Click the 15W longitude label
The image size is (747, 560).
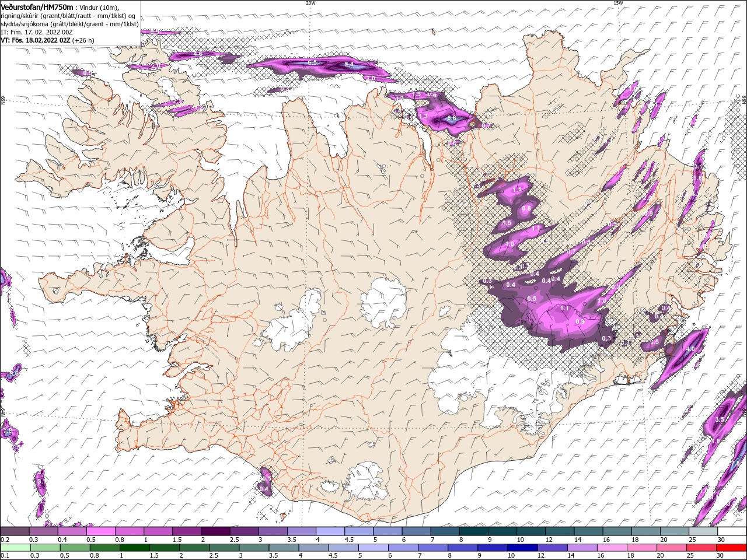point(618,3)
